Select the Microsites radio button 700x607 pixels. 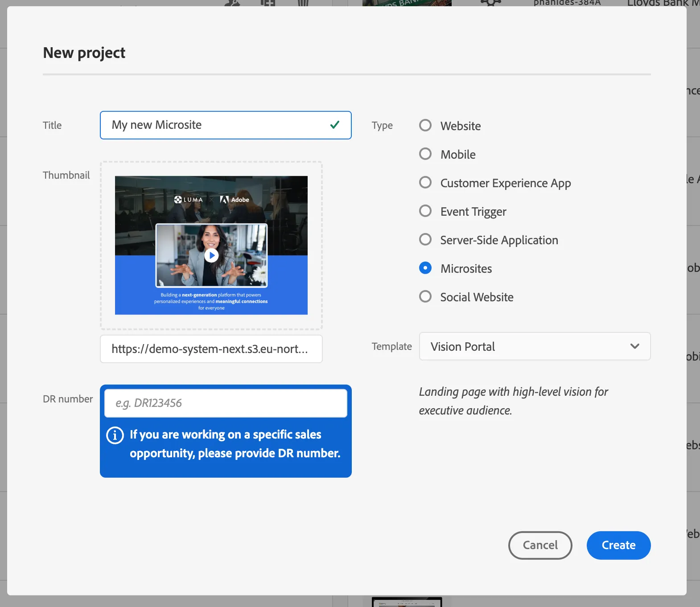(x=425, y=268)
